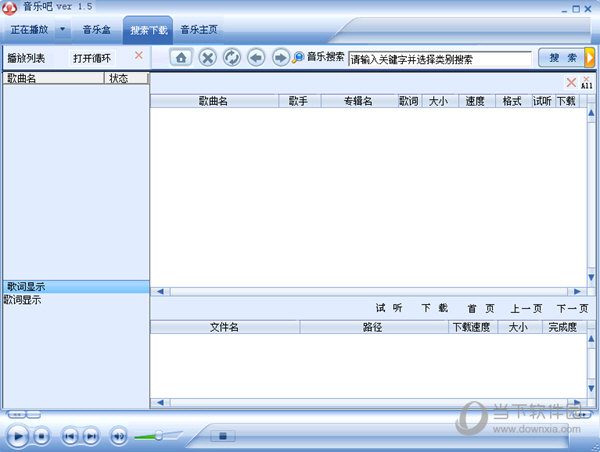This screenshot has width=600, height=452.
Task: Switch to the 正在播放 tab
Action: [29, 29]
